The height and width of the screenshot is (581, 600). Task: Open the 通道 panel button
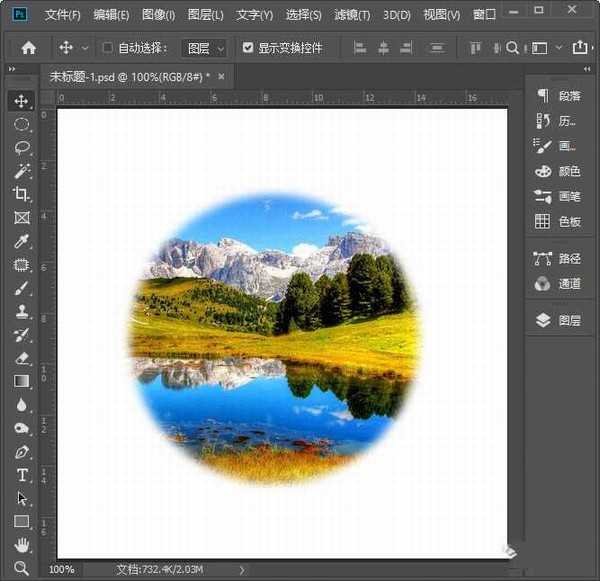(x=557, y=283)
